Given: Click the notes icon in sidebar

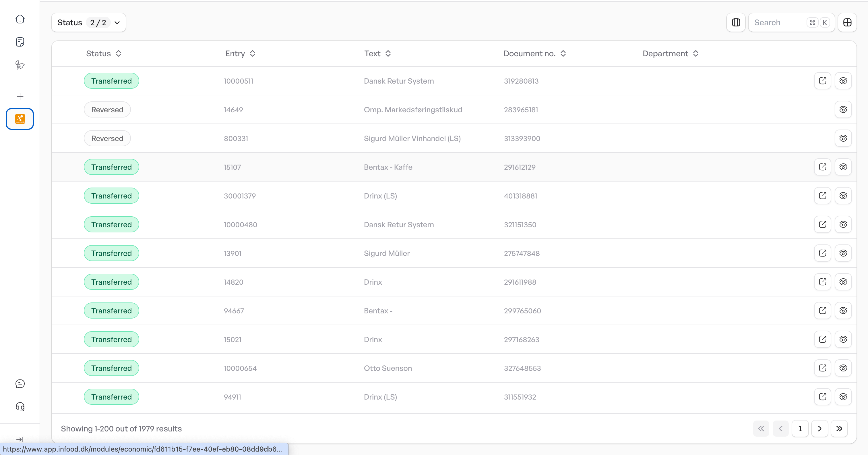Looking at the screenshot, I should coord(20,42).
